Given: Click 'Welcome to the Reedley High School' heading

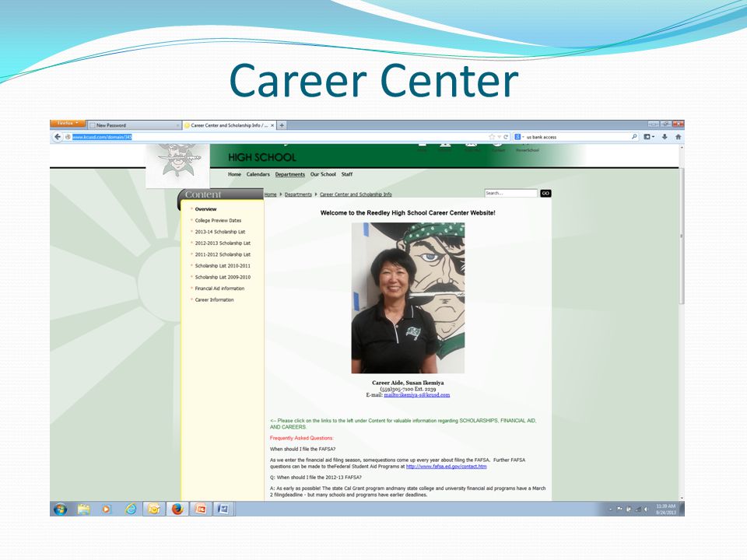Looking at the screenshot, I should 408,213.
